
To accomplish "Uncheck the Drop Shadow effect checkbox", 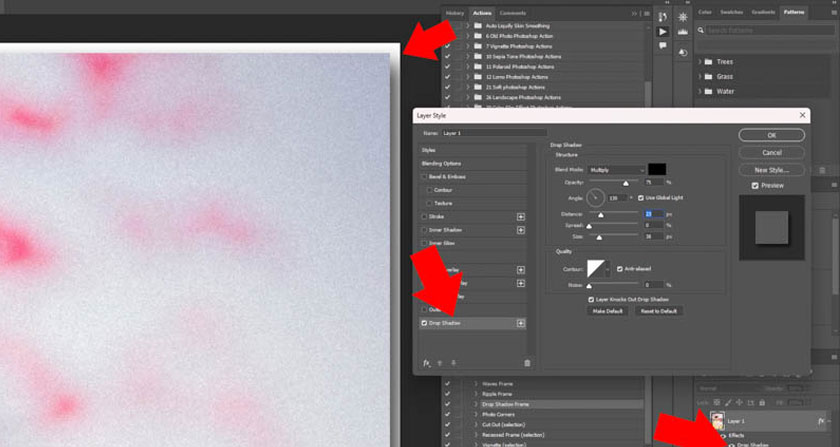I will click(424, 323).
